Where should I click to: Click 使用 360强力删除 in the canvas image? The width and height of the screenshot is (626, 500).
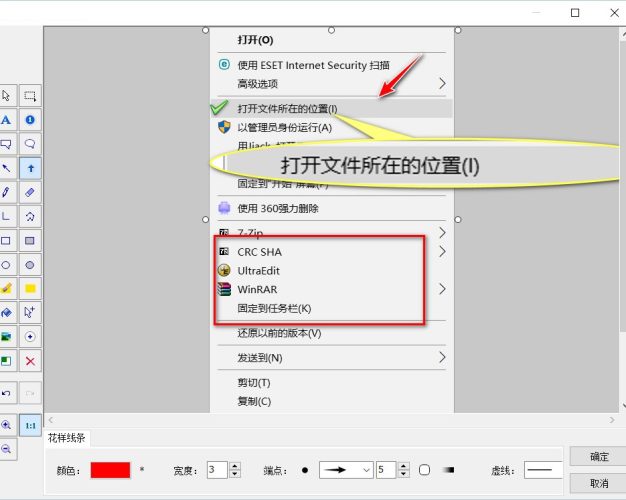click(278, 208)
